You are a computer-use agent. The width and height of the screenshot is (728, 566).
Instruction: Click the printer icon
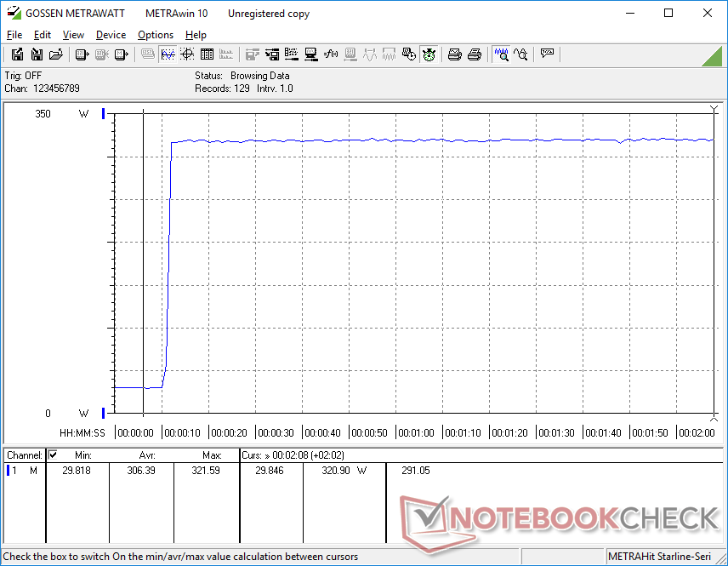[x=474, y=54]
